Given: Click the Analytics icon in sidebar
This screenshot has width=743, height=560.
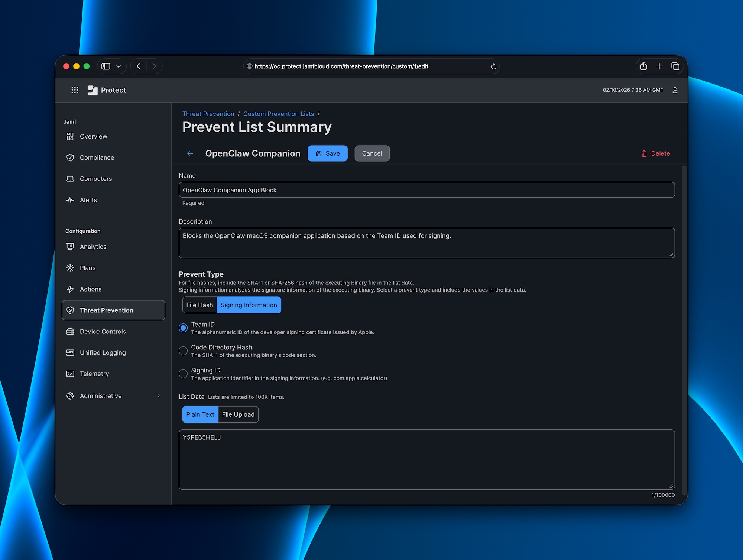Looking at the screenshot, I should pos(70,247).
